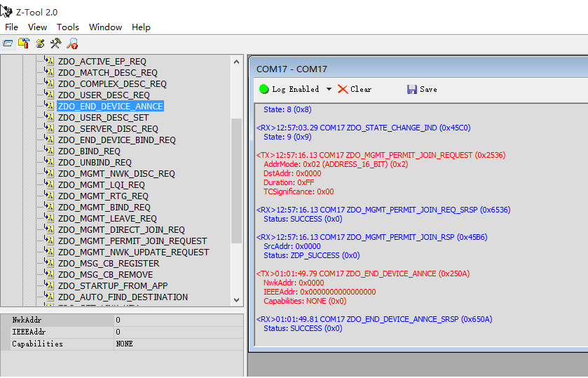Click the ZDO_STATE_CHANGE_IND RX log line

[363, 128]
